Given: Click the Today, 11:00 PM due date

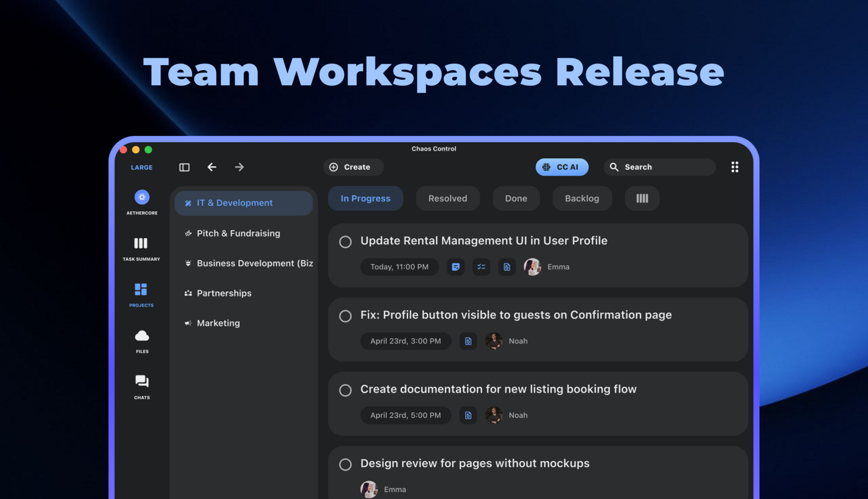Looking at the screenshot, I should coord(399,267).
